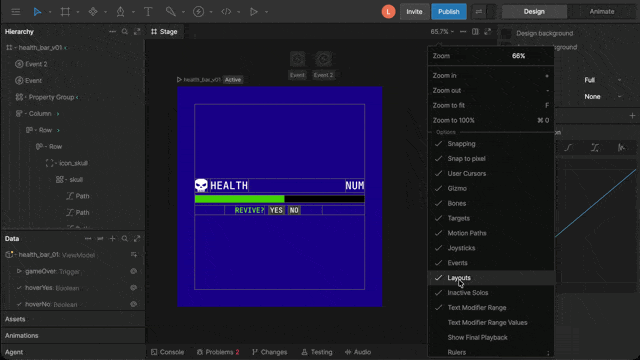This screenshot has height=360, width=640.
Task: Expand the Assets section
Action: click(73, 319)
